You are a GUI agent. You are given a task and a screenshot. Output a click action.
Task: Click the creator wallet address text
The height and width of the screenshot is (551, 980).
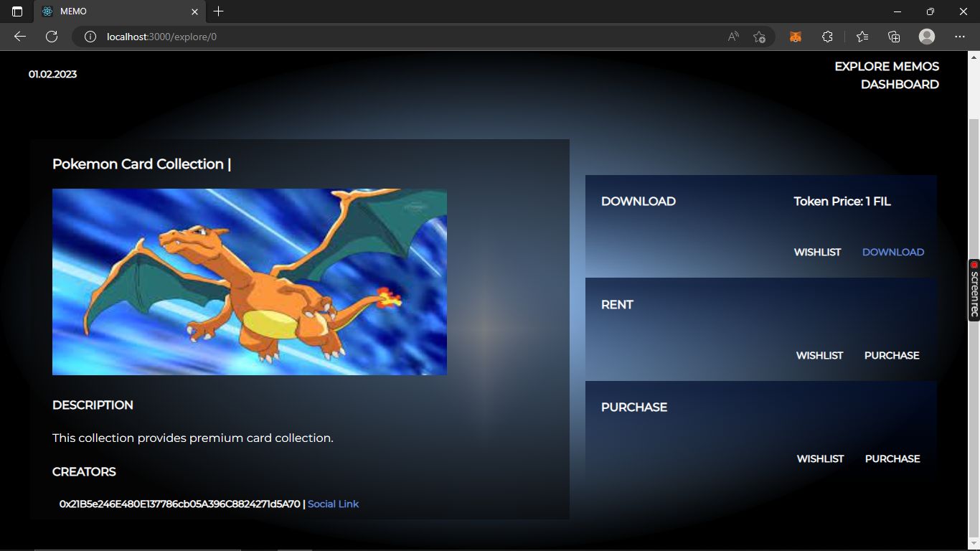180,504
